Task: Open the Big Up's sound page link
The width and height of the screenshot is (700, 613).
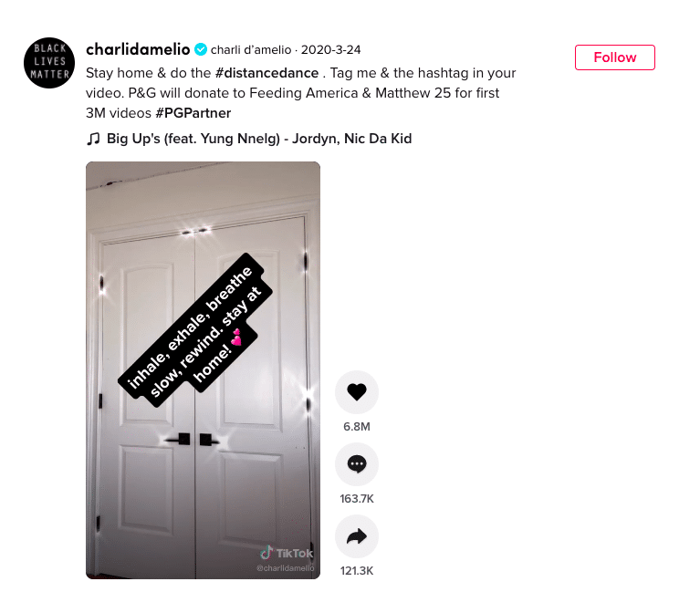Action: click(x=259, y=139)
